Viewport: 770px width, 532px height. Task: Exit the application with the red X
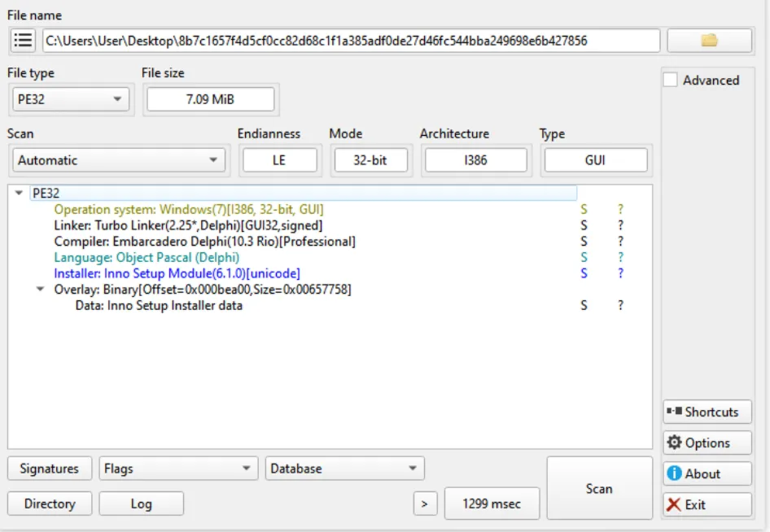pos(707,504)
